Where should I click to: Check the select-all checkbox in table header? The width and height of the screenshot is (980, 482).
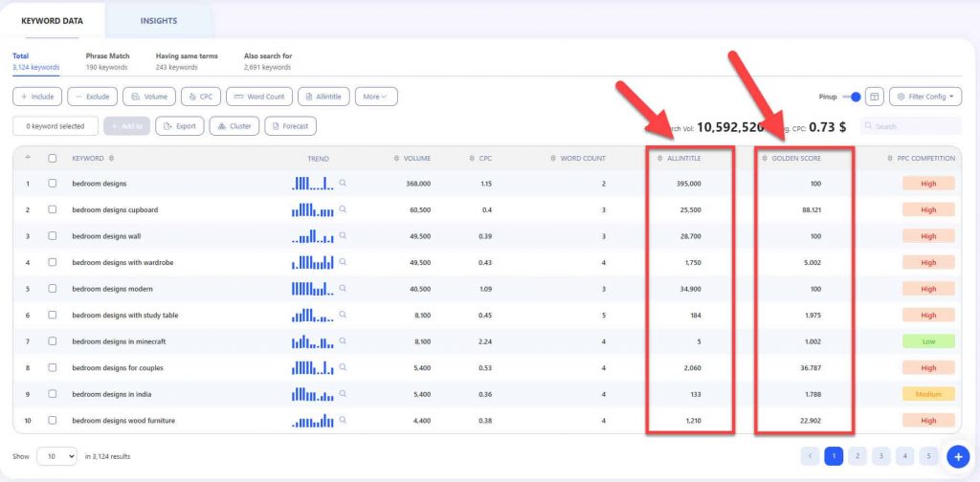coord(53,159)
